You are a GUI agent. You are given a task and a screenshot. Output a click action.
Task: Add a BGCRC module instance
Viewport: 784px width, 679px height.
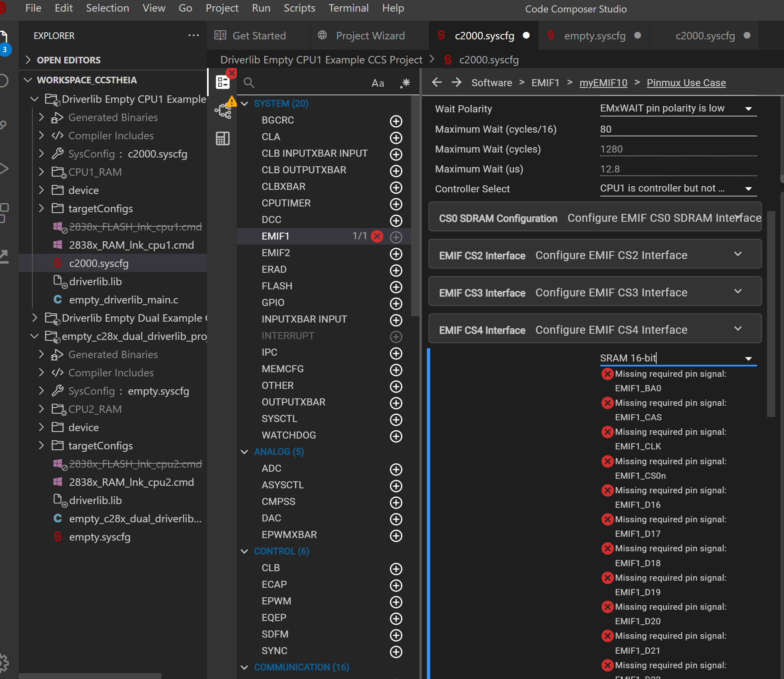[x=396, y=121]
